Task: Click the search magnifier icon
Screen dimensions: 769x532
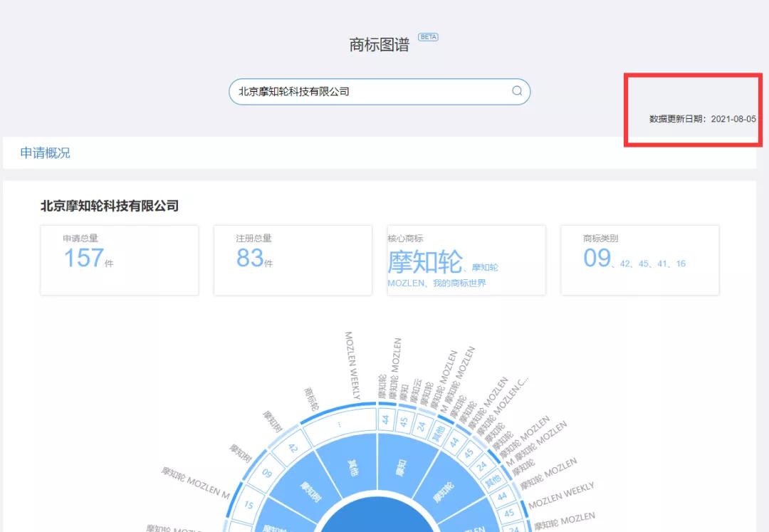Action: tap(518, 92)
